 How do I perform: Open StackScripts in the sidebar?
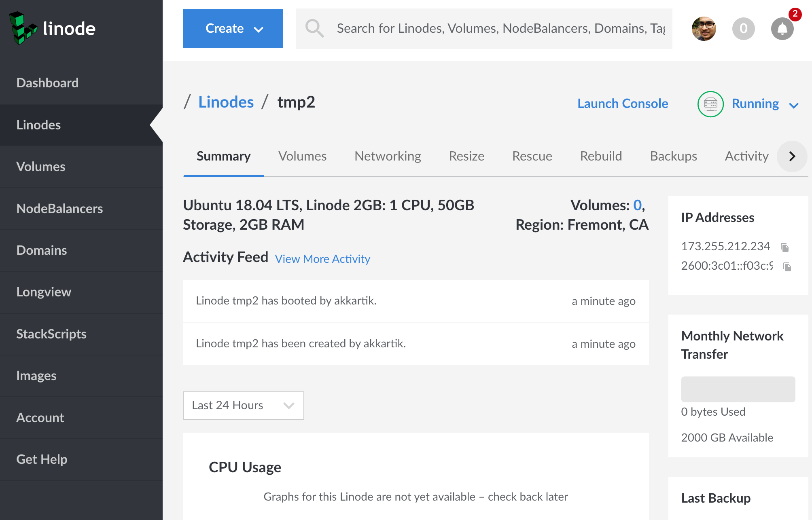coord(81,334)
